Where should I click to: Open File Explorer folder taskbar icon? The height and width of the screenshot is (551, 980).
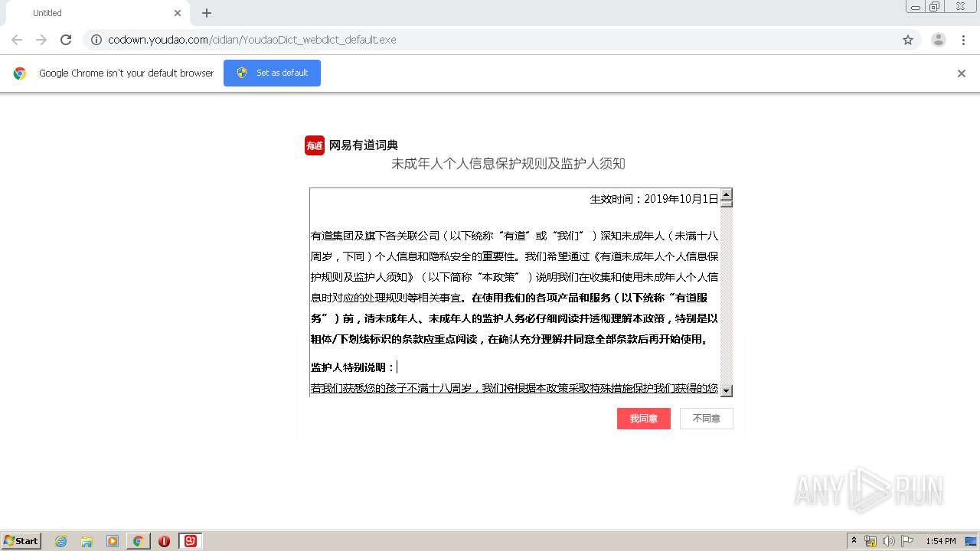pyautogui.click(x=87, y=541)
